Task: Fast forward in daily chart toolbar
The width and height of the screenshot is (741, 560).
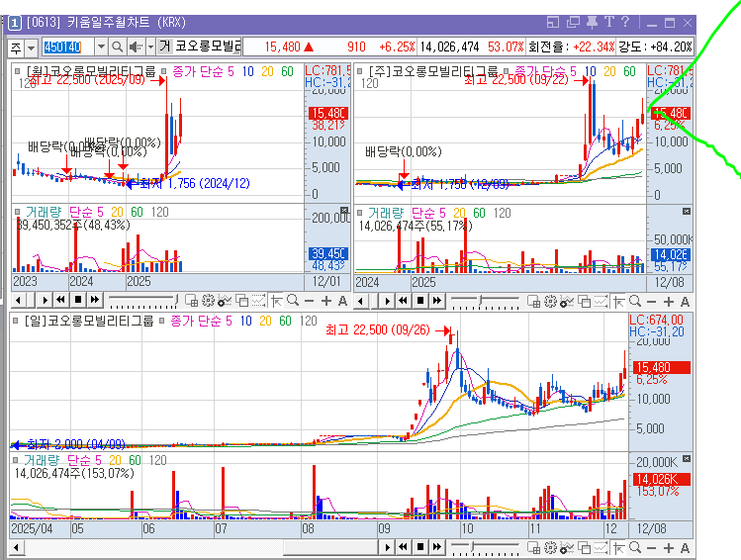Action: point(437,547)
